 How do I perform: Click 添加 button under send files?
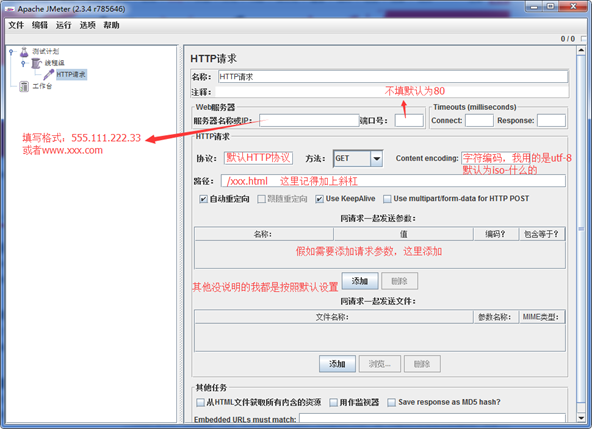(337, 364)
